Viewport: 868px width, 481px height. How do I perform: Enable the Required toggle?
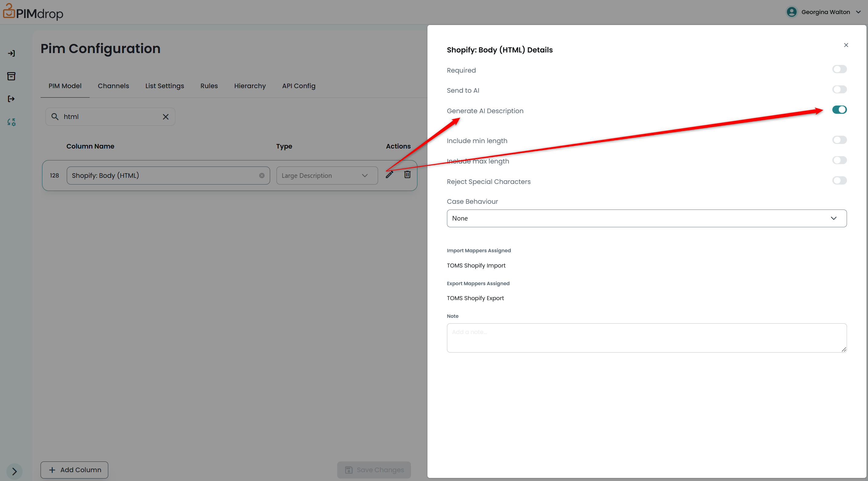[839, 70]
